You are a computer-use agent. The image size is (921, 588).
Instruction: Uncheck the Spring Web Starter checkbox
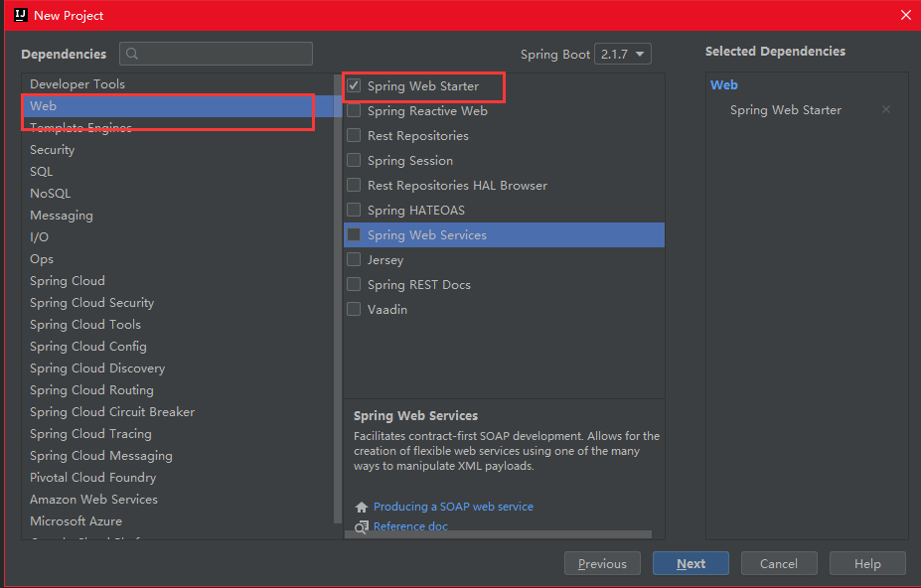pyautogui.click(x=354, y=85)
